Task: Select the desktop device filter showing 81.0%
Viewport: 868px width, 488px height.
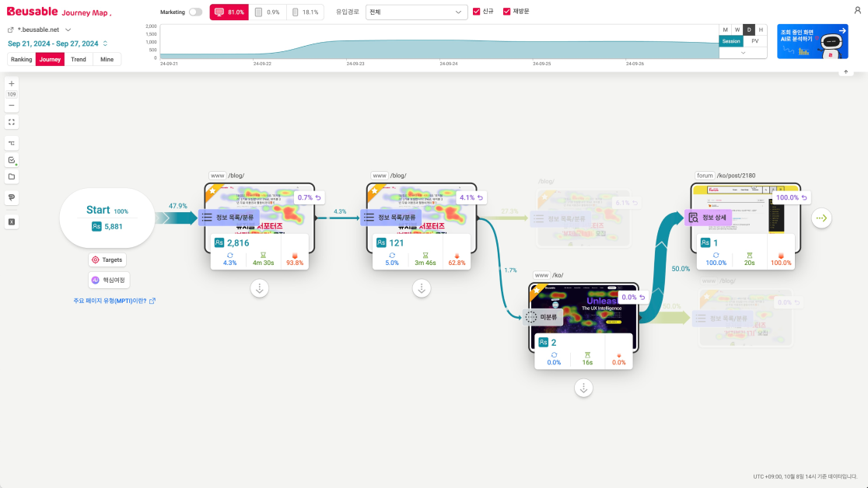Action: pyautogui.click(x=229, y=12)
